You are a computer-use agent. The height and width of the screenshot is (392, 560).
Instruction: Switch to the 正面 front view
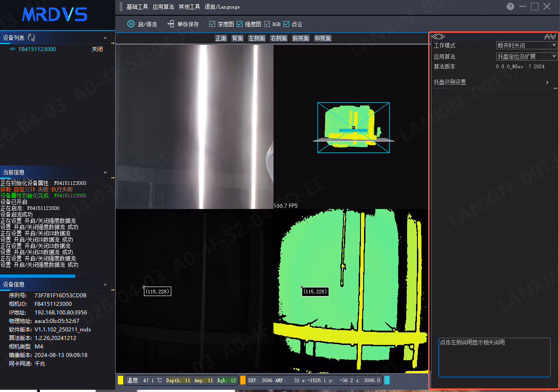click(x=221, y=39)
